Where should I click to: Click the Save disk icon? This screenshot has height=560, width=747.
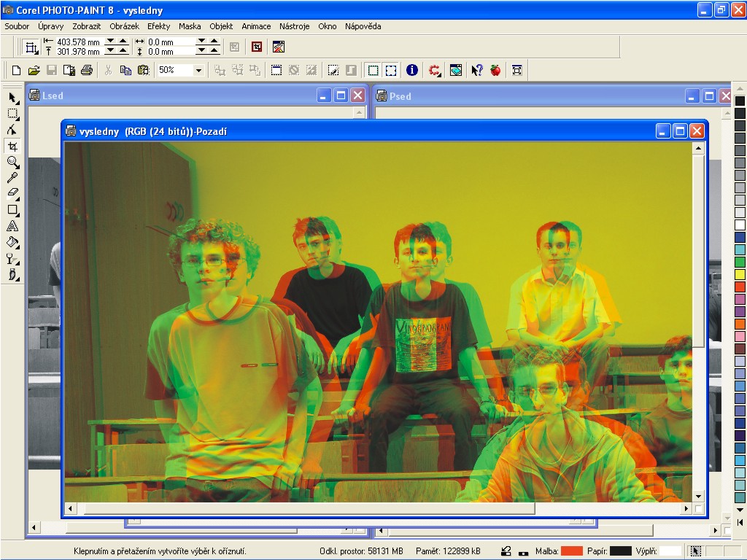(52, 71)
